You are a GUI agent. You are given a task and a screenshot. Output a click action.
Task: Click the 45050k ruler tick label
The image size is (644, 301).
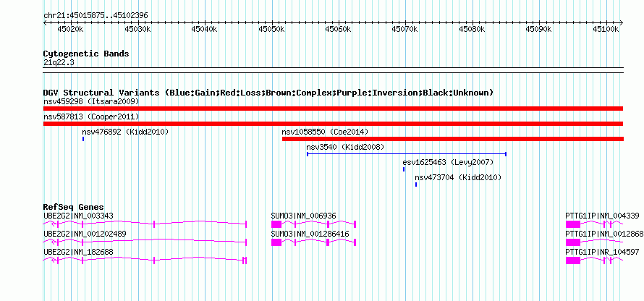coord(271,30)
